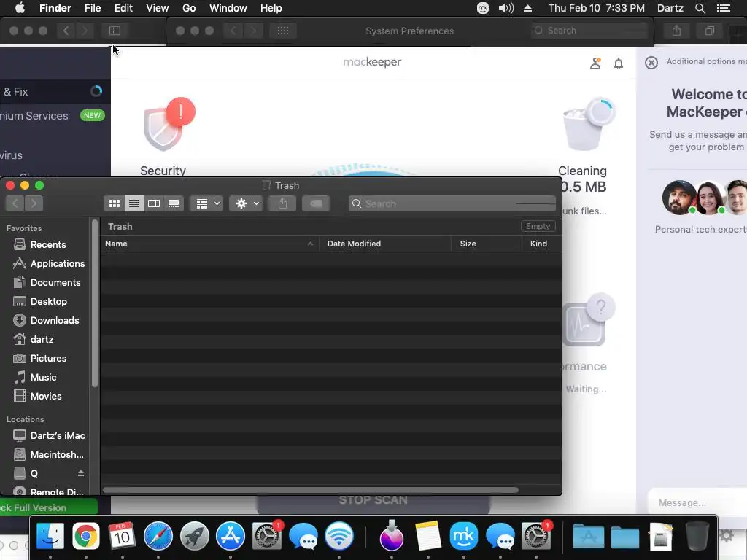Image resolution: width=747 pixels, height=560 pixels.
Task: Open Music in Finder sidebar
Action: click(35, 378)
